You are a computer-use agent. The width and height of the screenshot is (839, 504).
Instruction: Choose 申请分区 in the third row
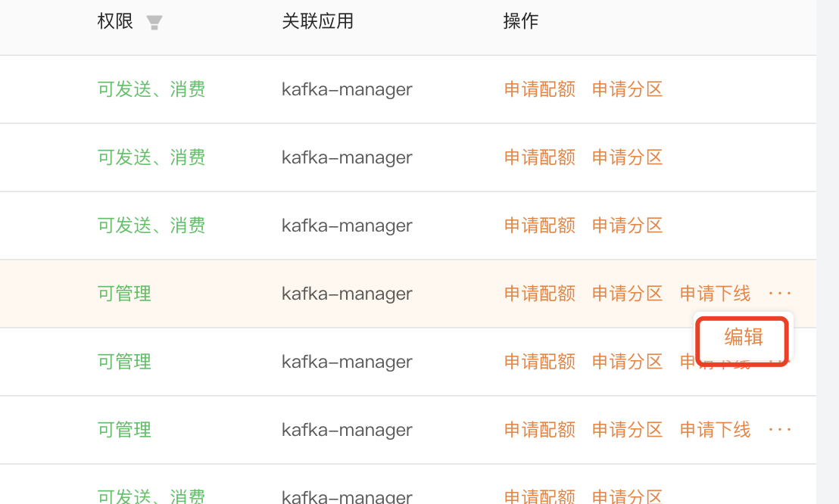pos(628,226)
